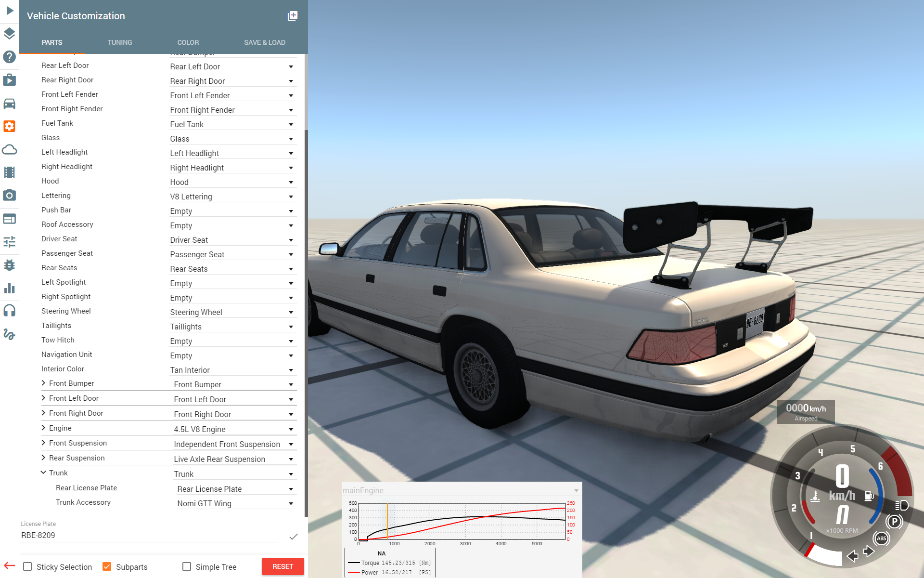Image resolution: width=924 pixels, height=578 pixels.
Task: Click the parking brake P indicator
Action: (x=894, y=522)
